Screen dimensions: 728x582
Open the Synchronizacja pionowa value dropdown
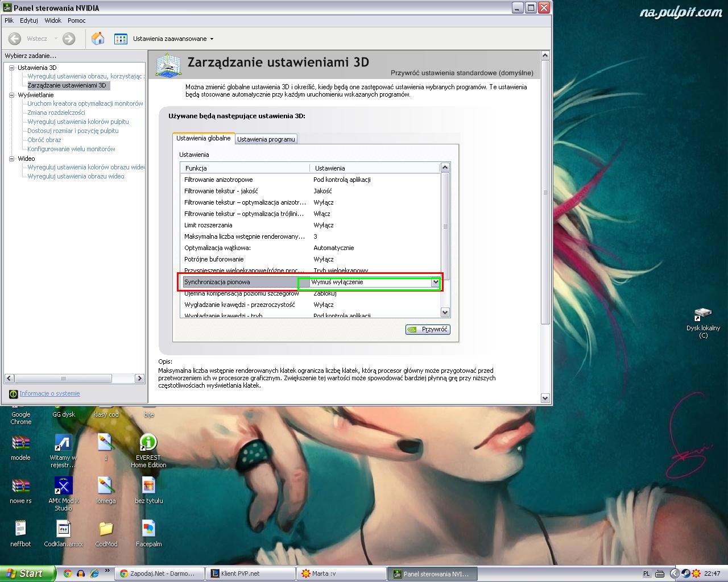[436, 282]
